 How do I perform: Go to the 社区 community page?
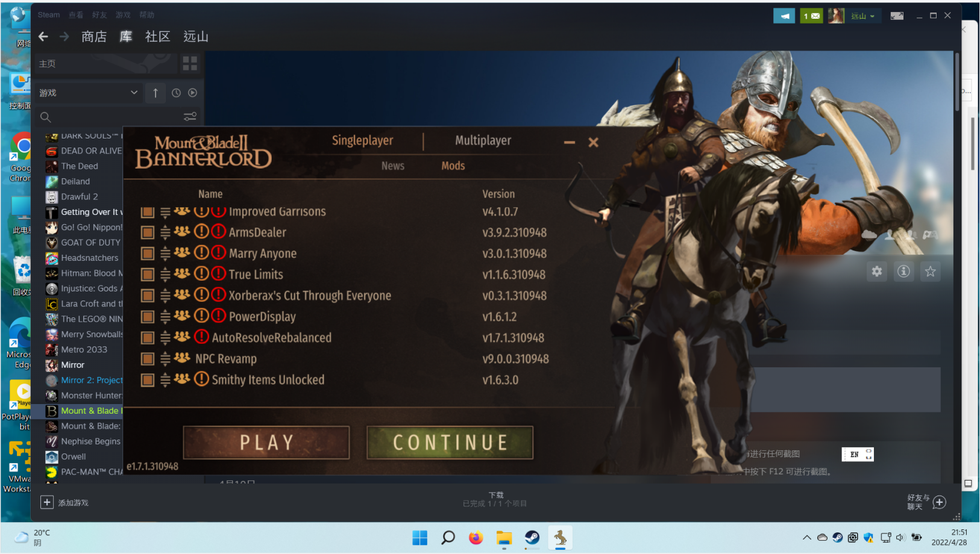[158, 37]
